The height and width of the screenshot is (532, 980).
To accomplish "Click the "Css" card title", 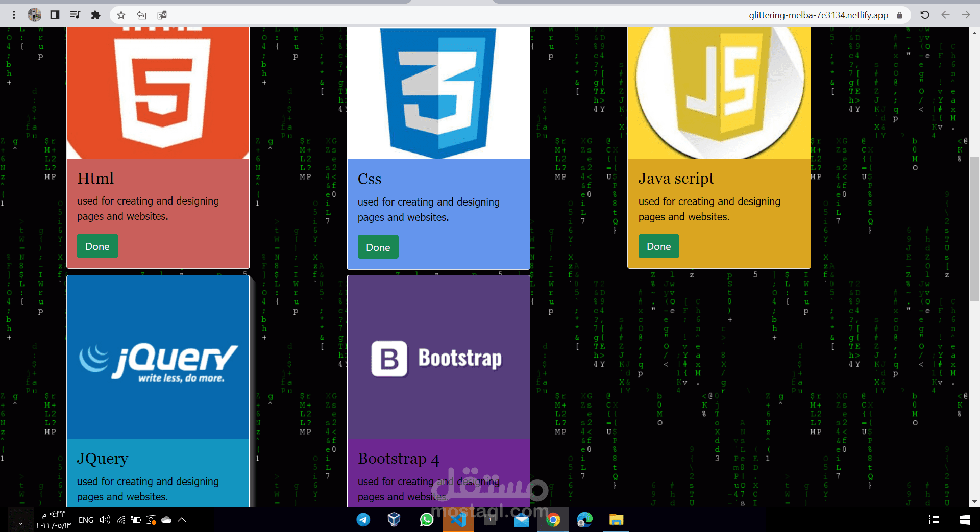I will pos(370,179).
